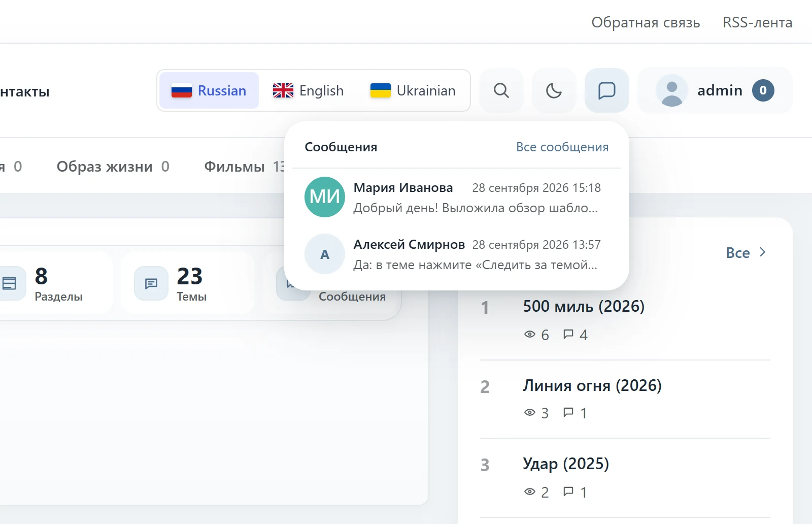
Task: Click the Сообщения counter label
Action: click(x=352, y=297)
